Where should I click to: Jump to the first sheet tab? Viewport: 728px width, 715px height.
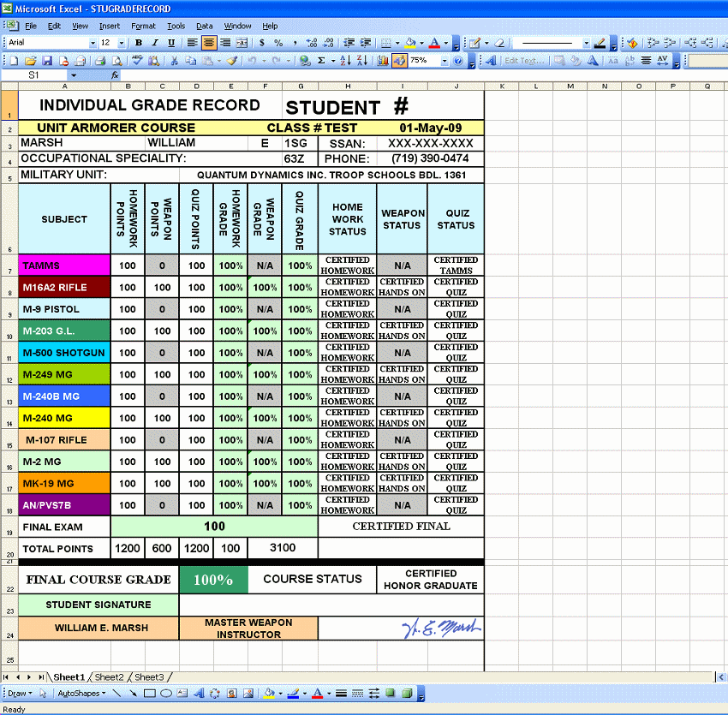(x=6, y=677)
